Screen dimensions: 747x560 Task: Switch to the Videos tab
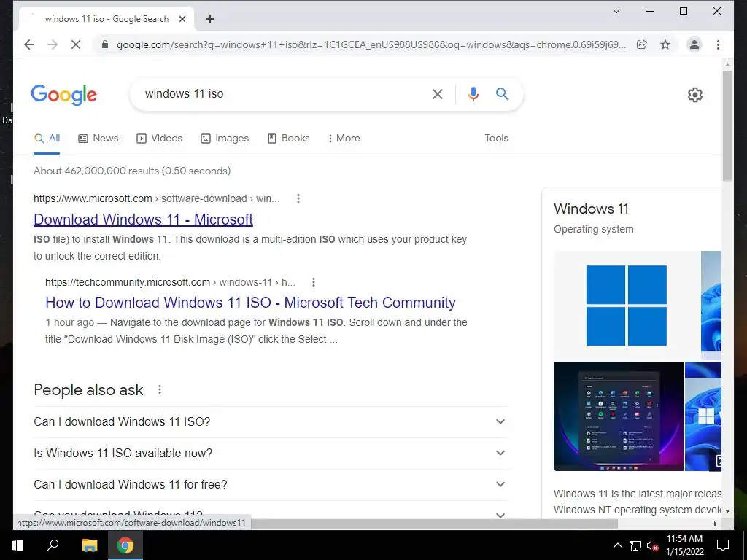[159, 138]
